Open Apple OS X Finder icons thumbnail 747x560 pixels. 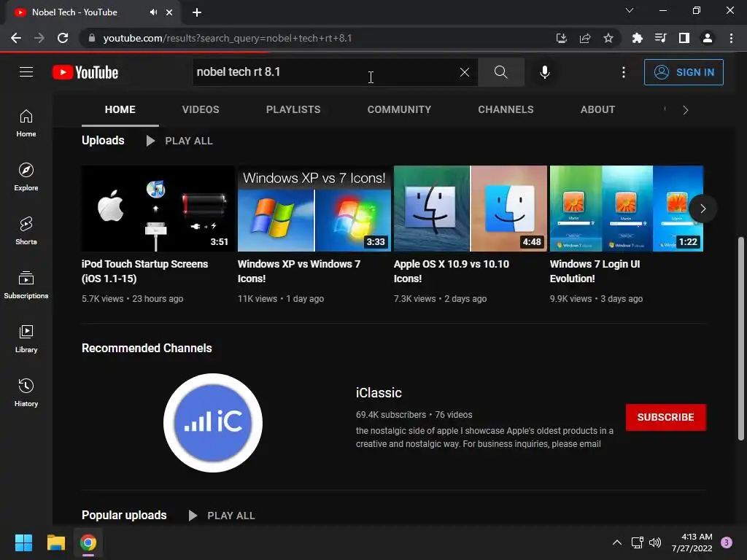click(471, 209)
